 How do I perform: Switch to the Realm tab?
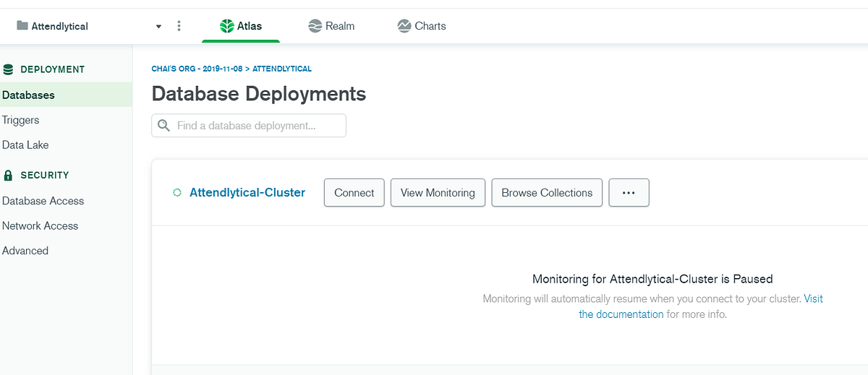click(x=331, y=26)
